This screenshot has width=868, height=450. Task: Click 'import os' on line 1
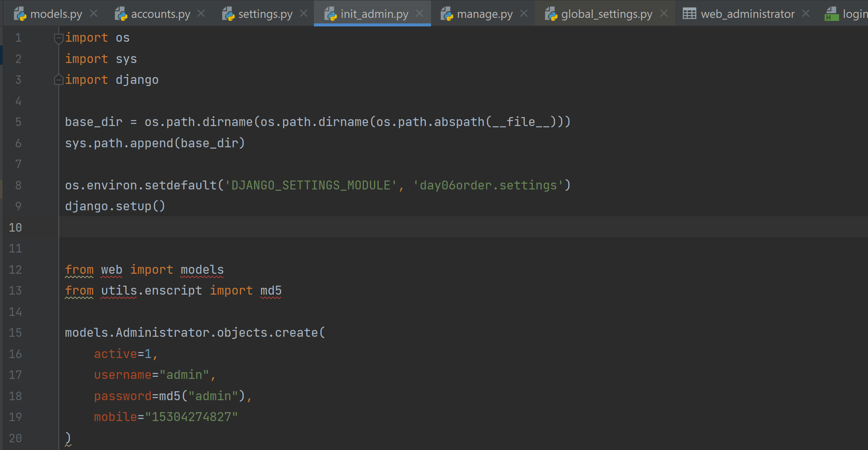[x=97, y=38]
